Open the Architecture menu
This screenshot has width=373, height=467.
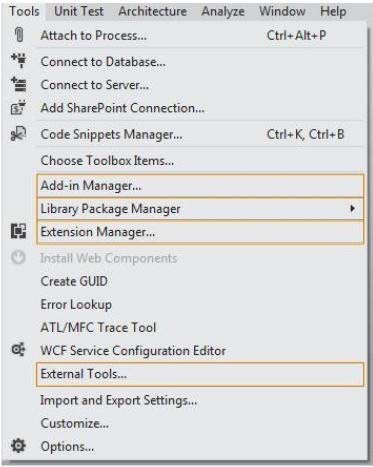(153, 11)
